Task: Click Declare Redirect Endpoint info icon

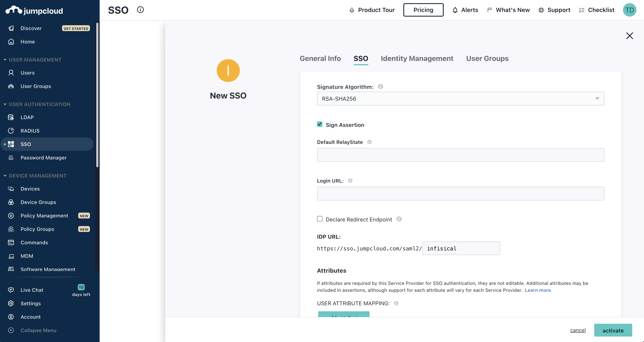Action: 399,219
